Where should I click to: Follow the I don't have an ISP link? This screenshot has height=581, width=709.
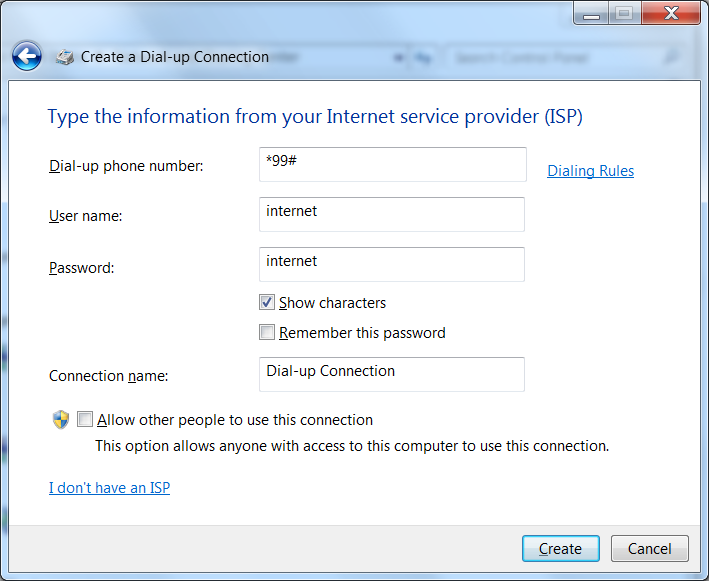pos(109,488)
